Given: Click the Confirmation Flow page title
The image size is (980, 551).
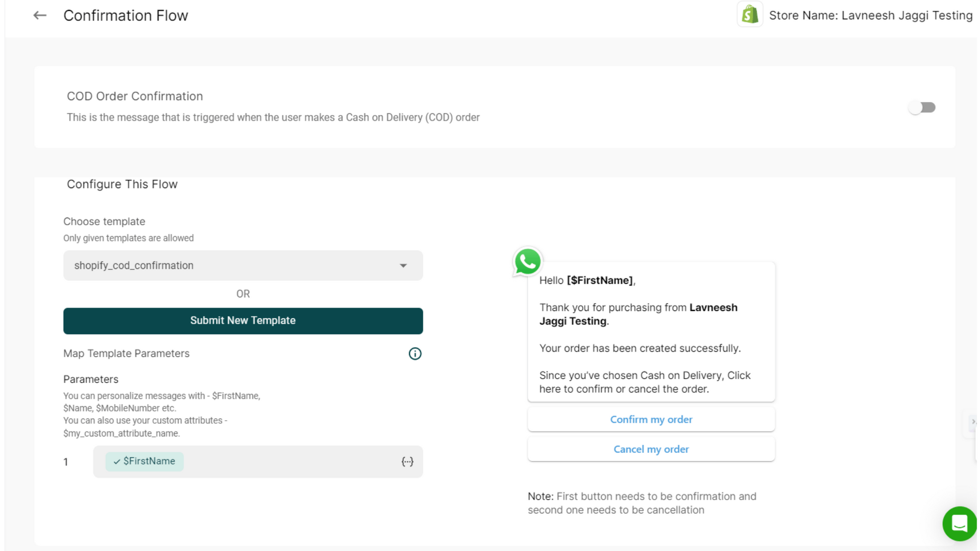Looking at the screenshot, I should tap(125, 16).
